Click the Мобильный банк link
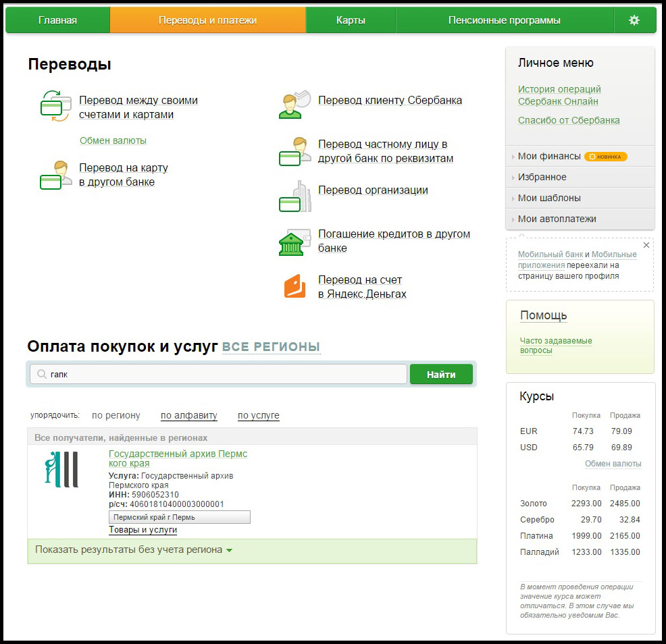 pyautogui.click(x=550, y=254)
